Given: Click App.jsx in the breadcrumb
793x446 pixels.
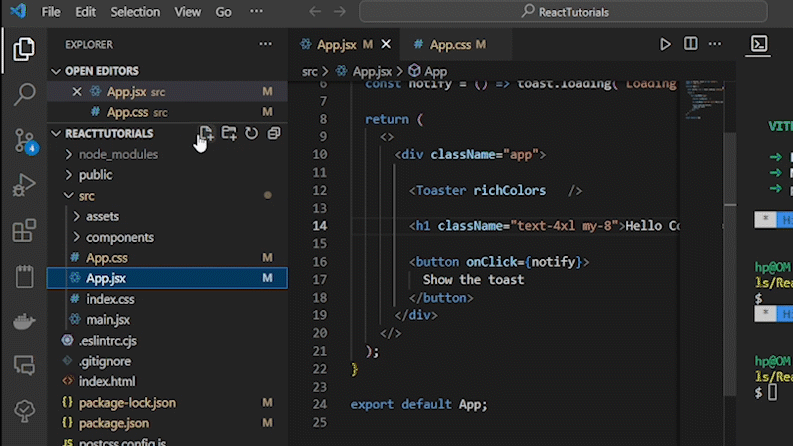Looking at the screenshot, I should click(372, 71).
